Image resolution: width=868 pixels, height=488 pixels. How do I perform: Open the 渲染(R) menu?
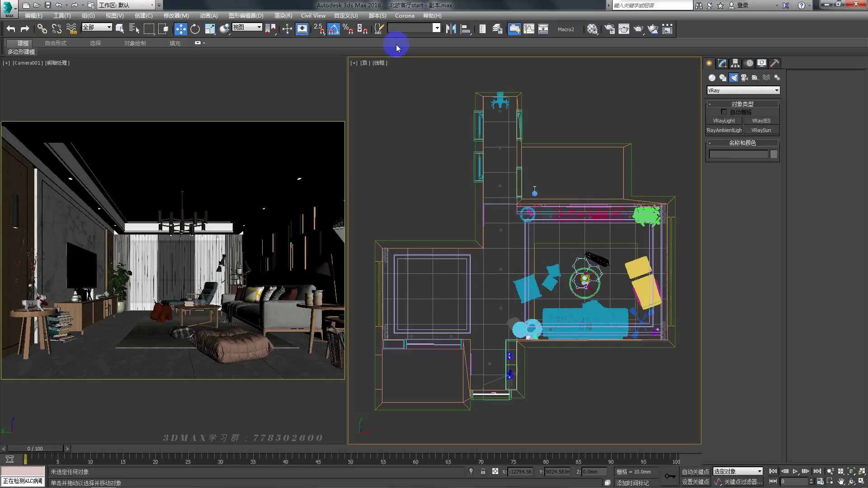pos(283,16)
